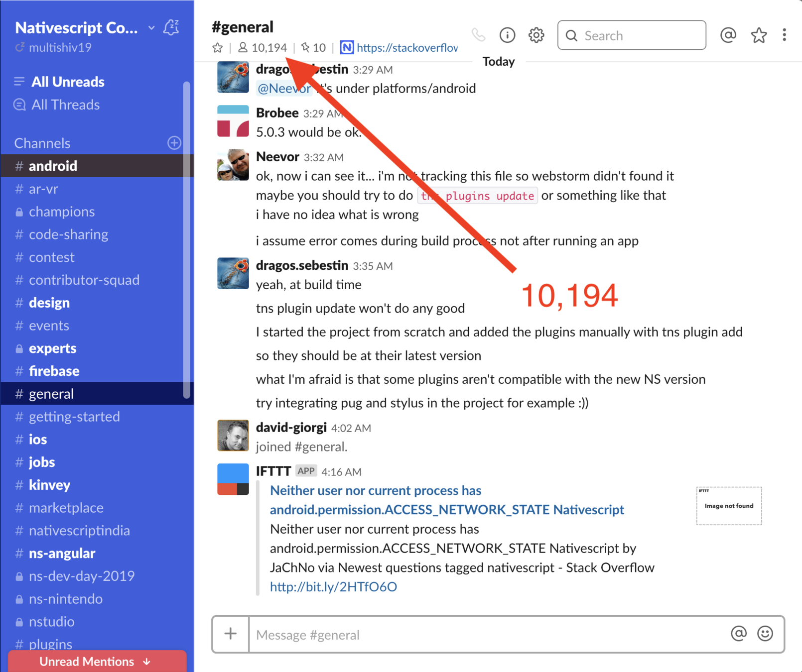Show mentions and reactions @ icon
Image resolution: width=802 pixels, height=672 pixels.
[728, 35]
